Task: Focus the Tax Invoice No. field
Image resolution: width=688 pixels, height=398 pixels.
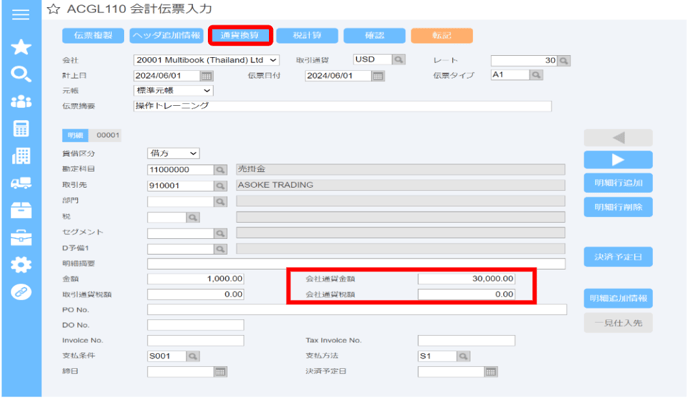Action: 466,341
